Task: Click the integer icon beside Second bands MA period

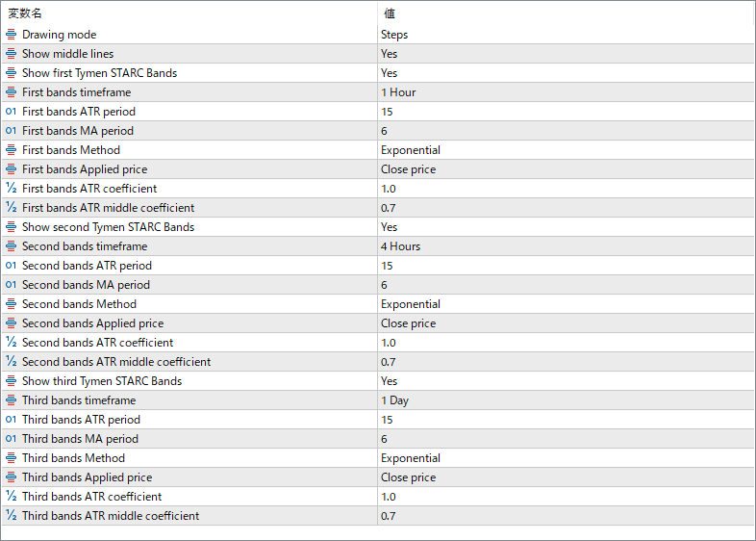Action: coord(12,285)
